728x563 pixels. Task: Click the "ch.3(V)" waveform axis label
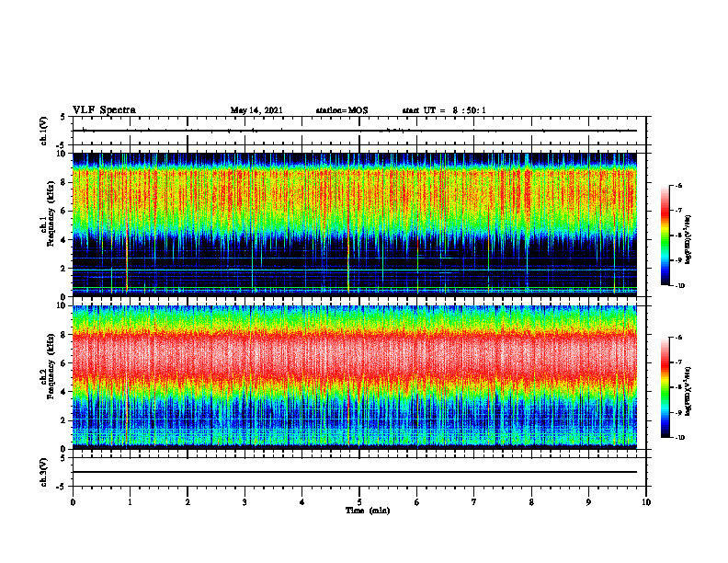pos(44,472)
